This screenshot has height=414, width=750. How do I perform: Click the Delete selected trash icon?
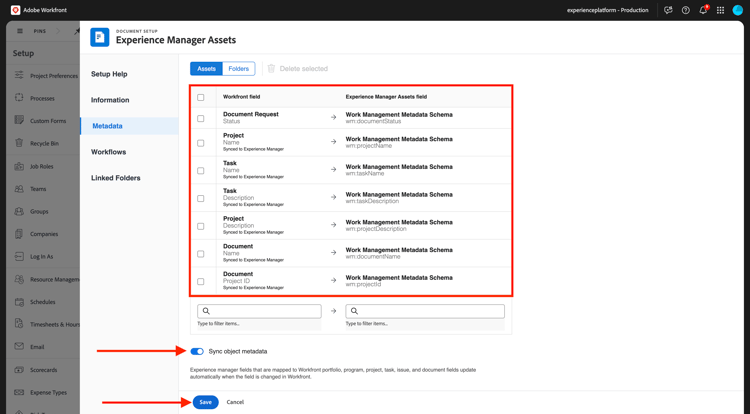[x=271, y=68]
